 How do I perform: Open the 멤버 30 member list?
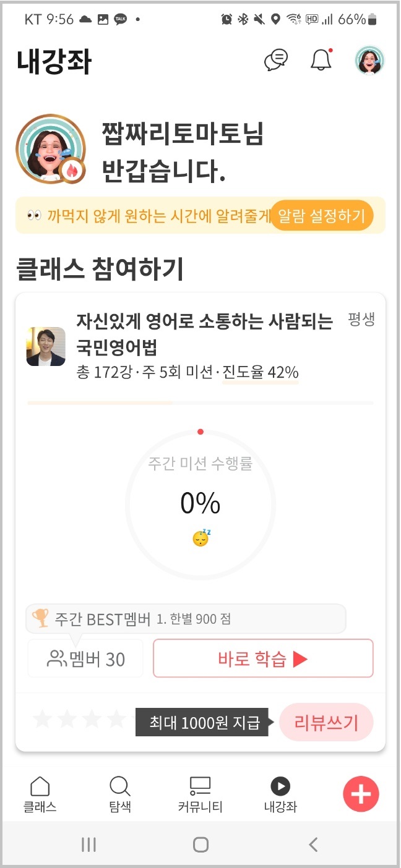[x=85, y=658]
